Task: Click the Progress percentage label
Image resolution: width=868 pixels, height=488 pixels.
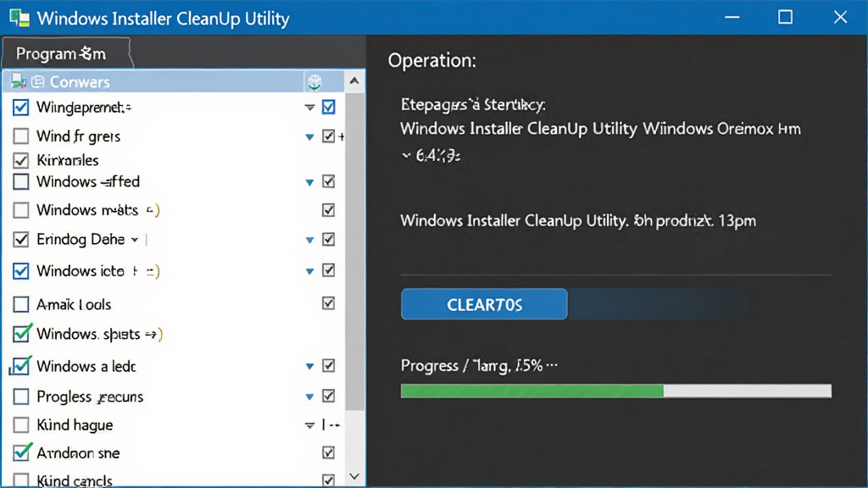Action: [480, 366]
